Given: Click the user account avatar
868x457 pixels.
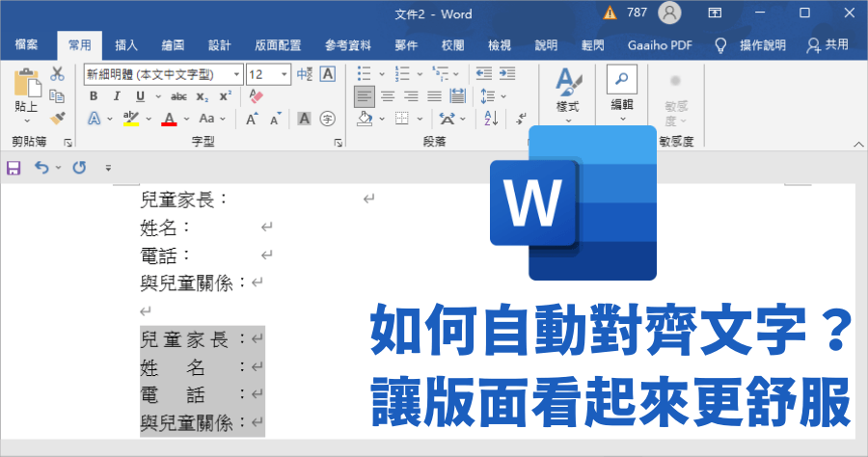Looking at the screenshot, I should click(x=669, y=13).
